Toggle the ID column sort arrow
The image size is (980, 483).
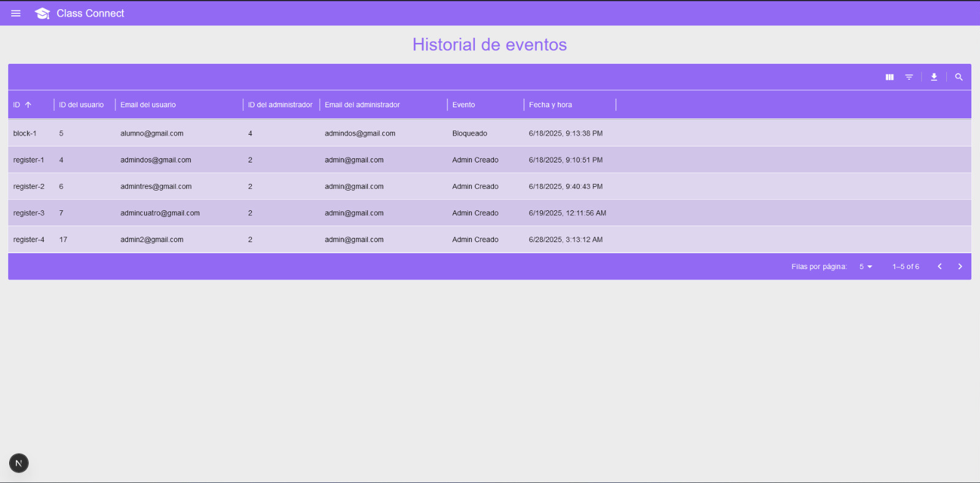click(x=28, y=105)
